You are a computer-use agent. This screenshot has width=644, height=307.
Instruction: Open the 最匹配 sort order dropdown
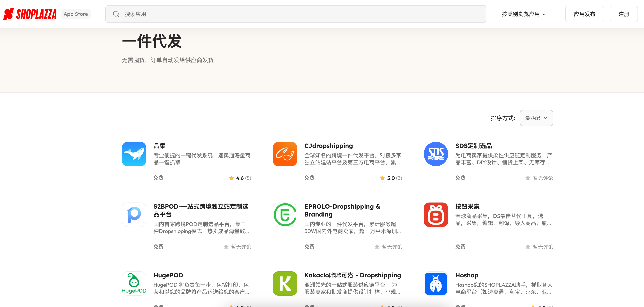[x=536, y=118]
